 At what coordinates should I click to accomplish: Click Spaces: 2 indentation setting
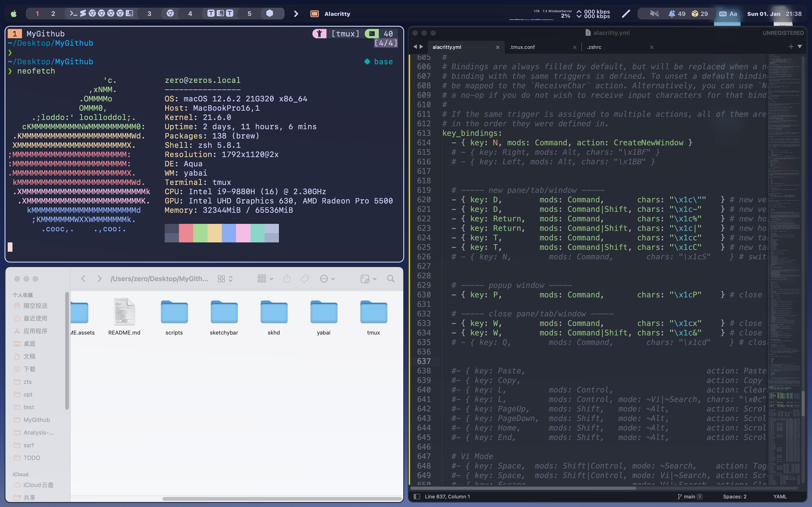pyautogui.click(x=735, y=497)
